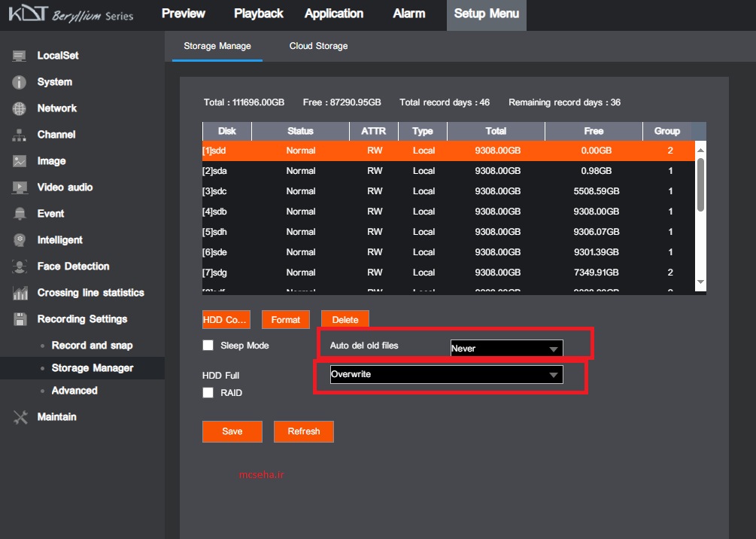The image size is (756, 539).
Task: Click the LocalSet monitor icon
Action: pos(20,56)
